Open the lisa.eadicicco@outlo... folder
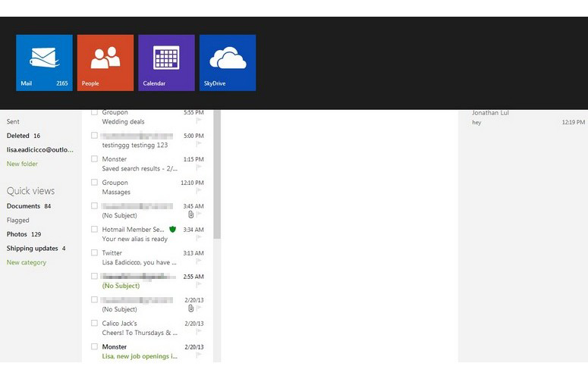588x379 pixels. (x=39, y=150)
